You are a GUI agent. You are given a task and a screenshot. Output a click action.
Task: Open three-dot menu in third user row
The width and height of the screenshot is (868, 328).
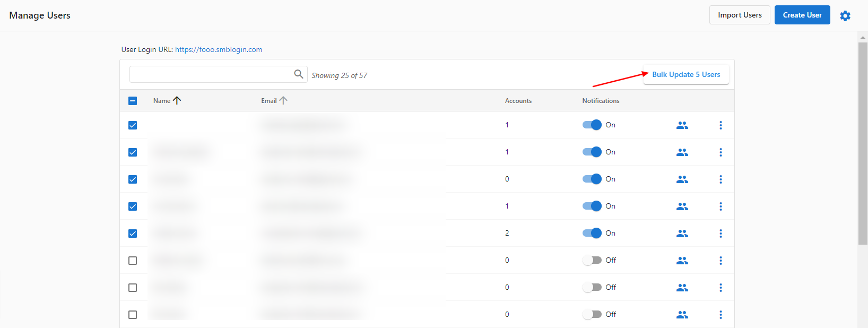coord(721,179)
